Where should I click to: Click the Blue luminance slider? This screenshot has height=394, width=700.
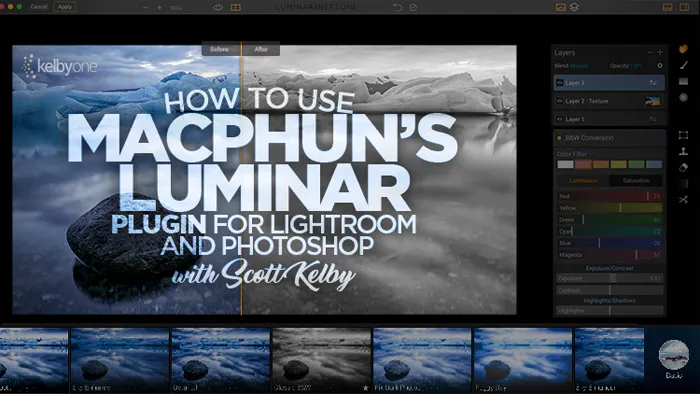pyautogui.click(x=609, y=243)
